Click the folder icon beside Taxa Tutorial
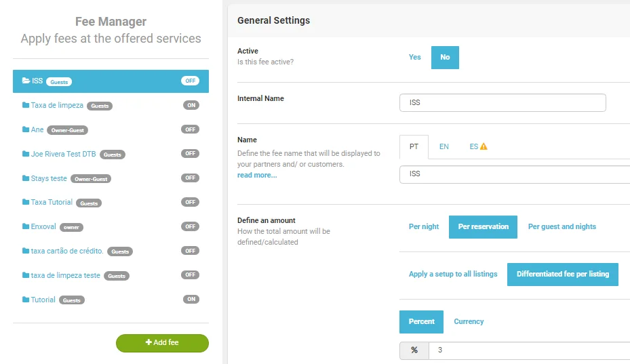Screen dimensions: 630x364 [x=26, y=202]
